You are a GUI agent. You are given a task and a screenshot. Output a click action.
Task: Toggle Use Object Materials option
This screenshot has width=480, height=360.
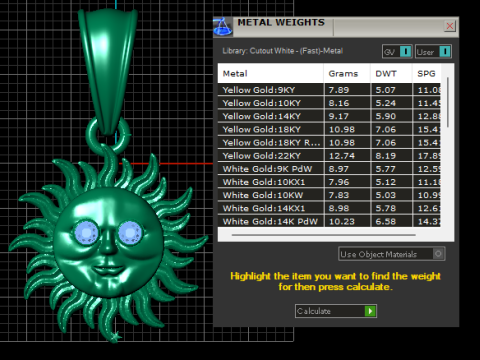click(x=391, y=254)
